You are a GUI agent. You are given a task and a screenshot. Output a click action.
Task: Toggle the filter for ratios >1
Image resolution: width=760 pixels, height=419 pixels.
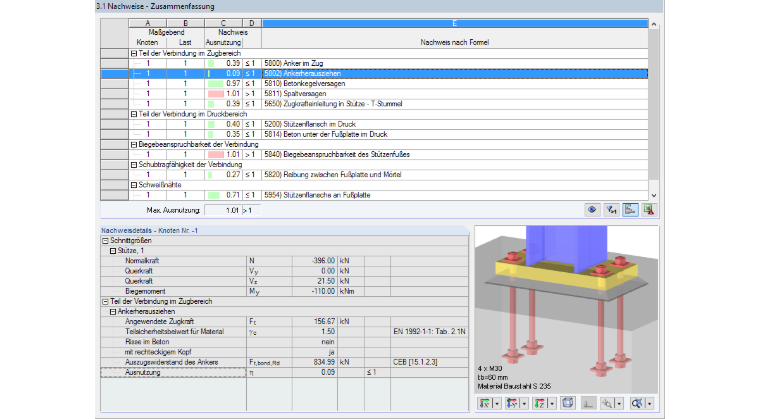coord(611,210)
